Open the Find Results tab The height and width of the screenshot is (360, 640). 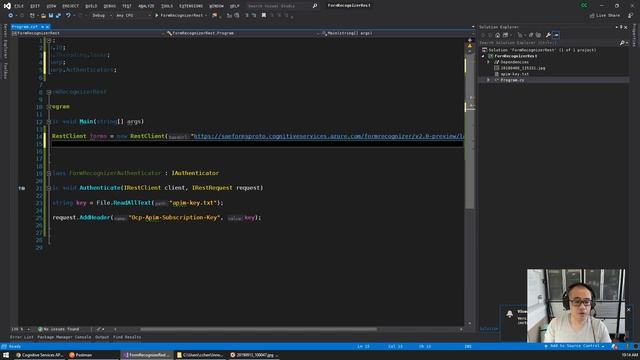(x=127, y=337)
